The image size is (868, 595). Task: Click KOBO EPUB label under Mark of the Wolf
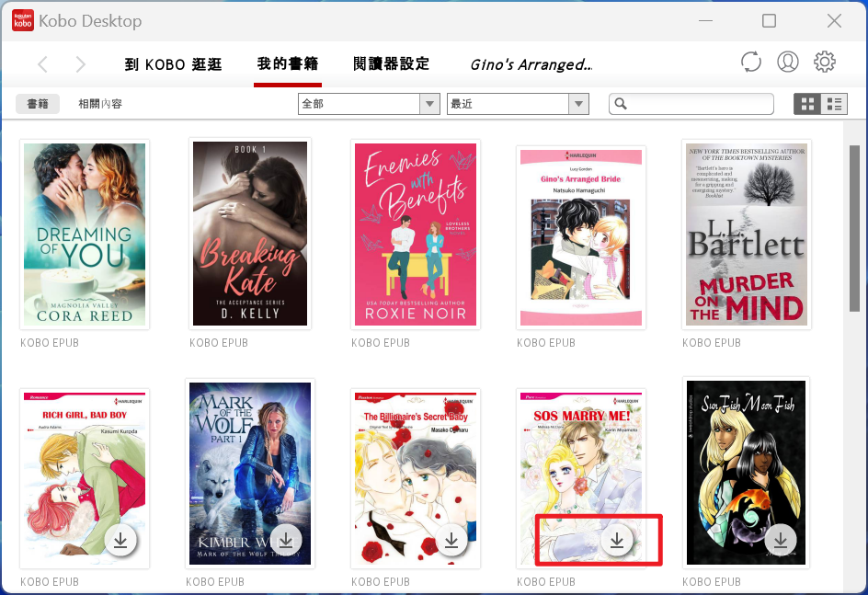[x=215, y=582]
